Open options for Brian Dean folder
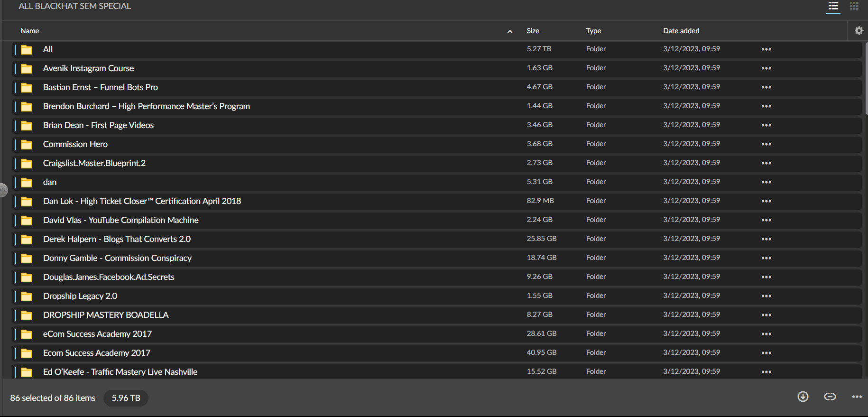The height and width of the screenshot is (417, 868). pos(766,125)
